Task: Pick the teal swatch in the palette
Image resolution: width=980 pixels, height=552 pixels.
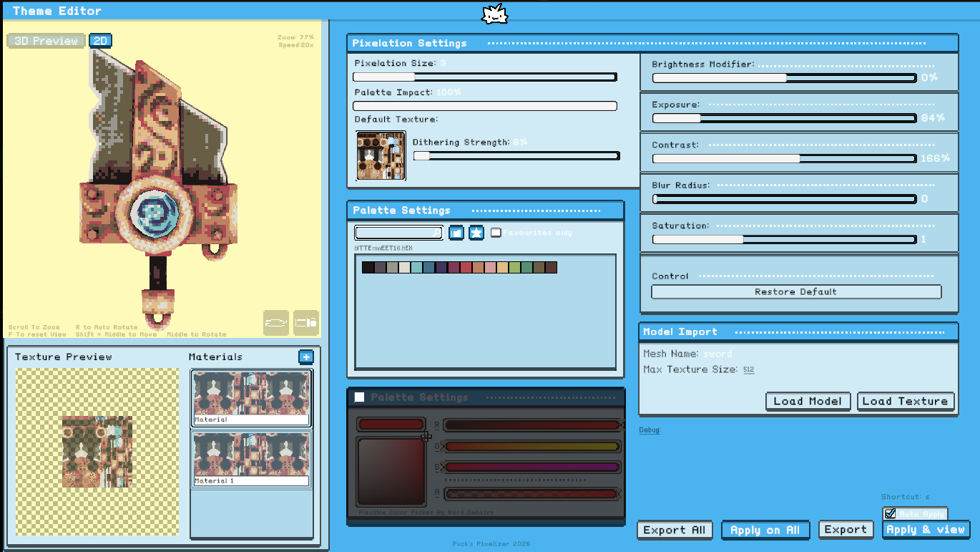Action: [x=416, y=267]
